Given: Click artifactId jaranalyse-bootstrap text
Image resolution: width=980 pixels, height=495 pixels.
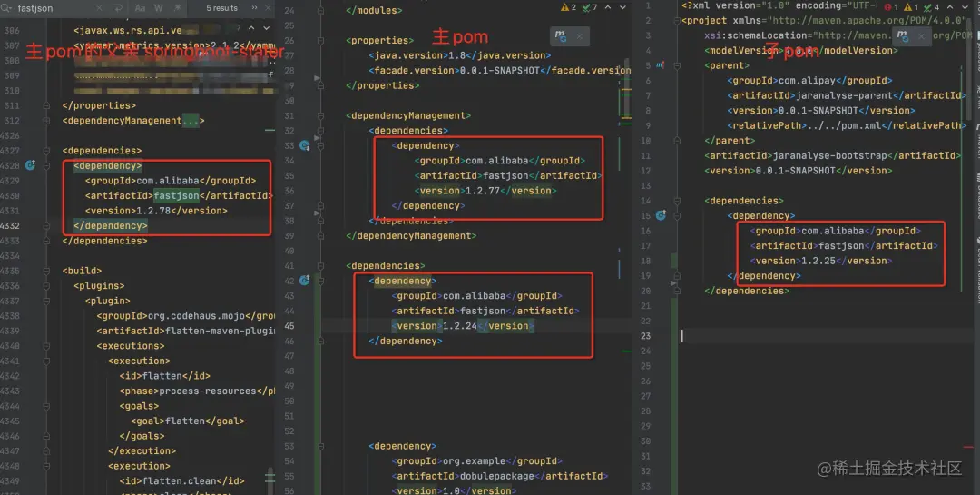Looking at the screenshot, I should click(832, 156).
